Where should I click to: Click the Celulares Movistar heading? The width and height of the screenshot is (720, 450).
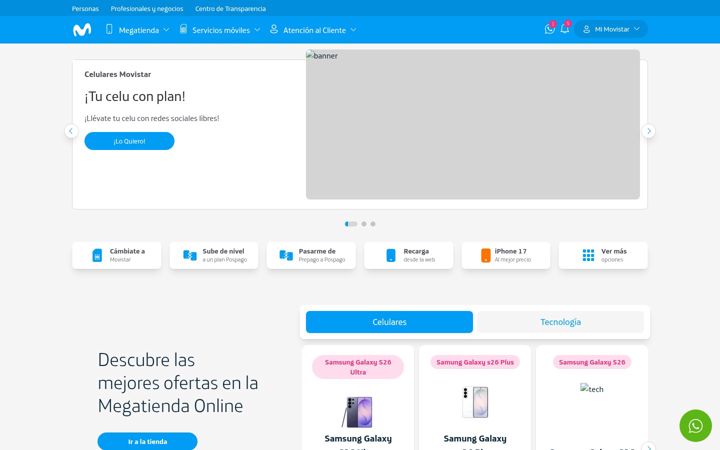118,74
